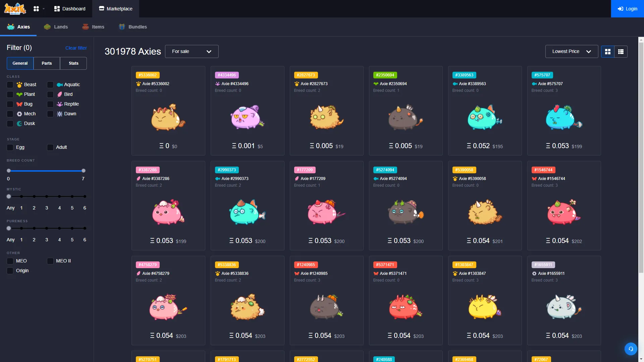
Task: Enable the Origin filter checkbox
Action: click(x=10, y=270)
